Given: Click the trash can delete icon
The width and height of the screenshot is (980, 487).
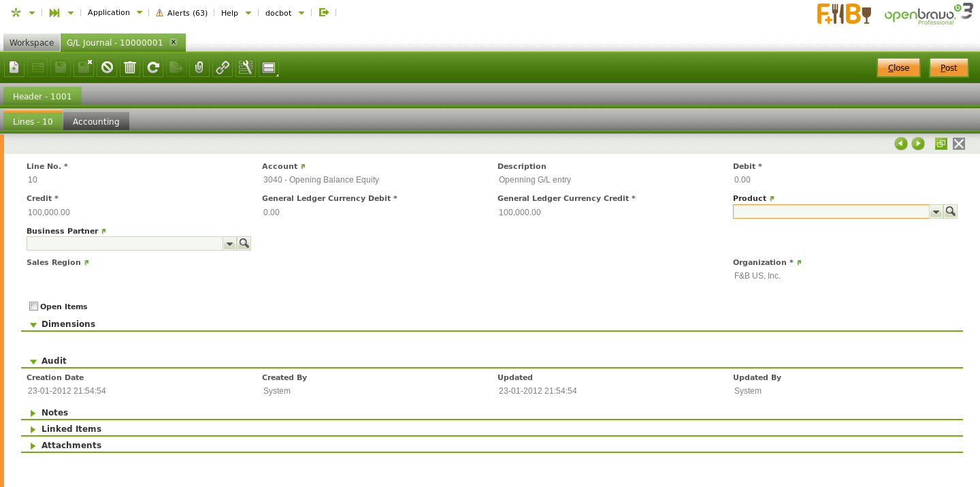Looking at the screenshot, I should point(130,67).
